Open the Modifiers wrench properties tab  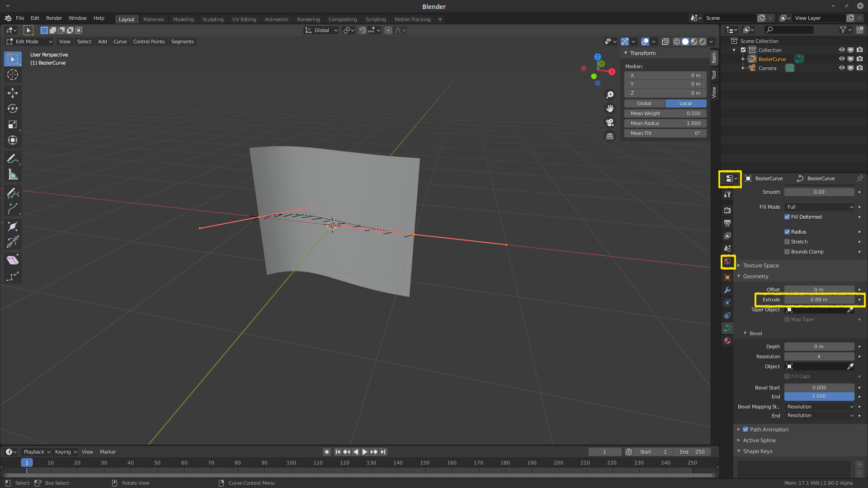tap(727, 290)
